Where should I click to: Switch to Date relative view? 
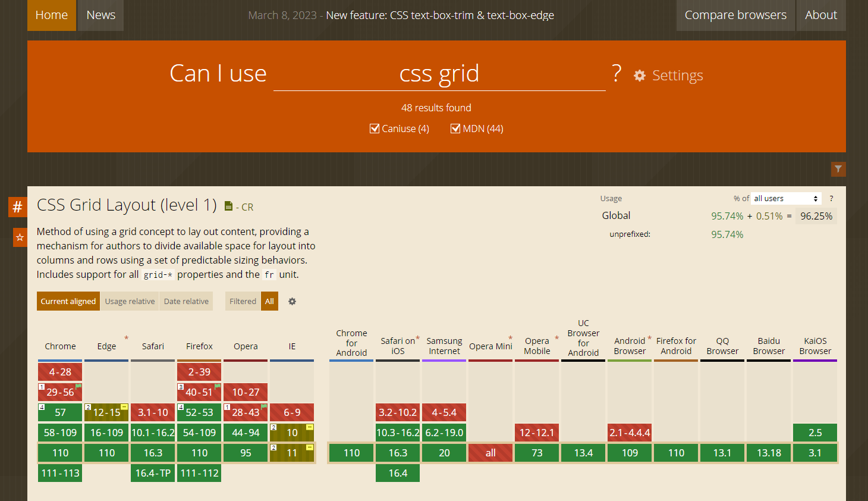click(x=186, y=301)
